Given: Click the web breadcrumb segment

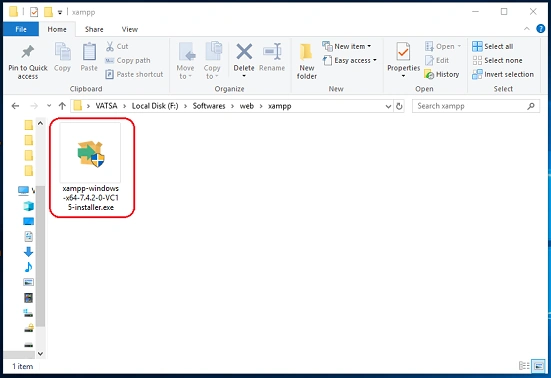Looking at the screenshot, I should (247, 106).
